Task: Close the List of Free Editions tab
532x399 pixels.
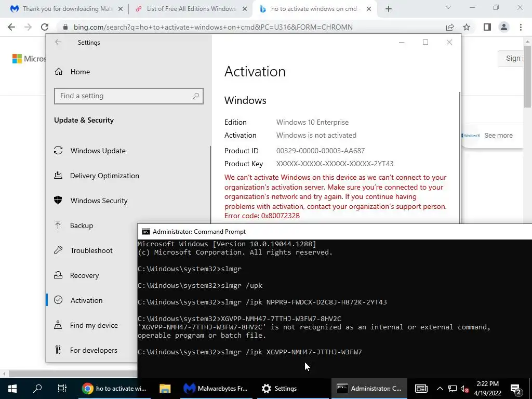Action: pyautogui.click(x=245, y=9)
